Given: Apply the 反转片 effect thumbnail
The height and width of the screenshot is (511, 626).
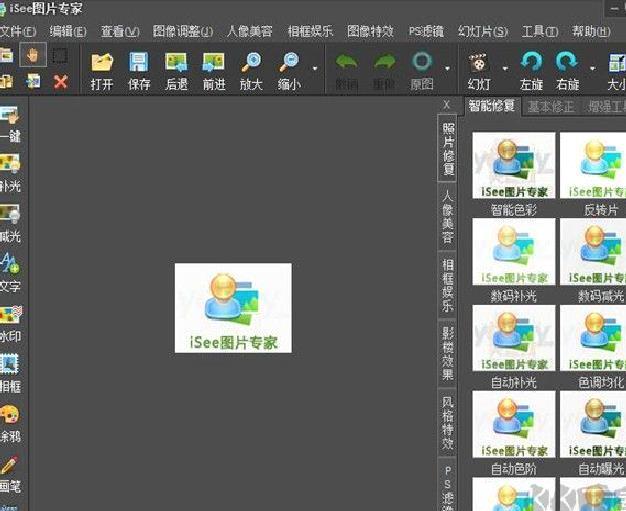Looking at the screenshot, I should click(593, 165).
